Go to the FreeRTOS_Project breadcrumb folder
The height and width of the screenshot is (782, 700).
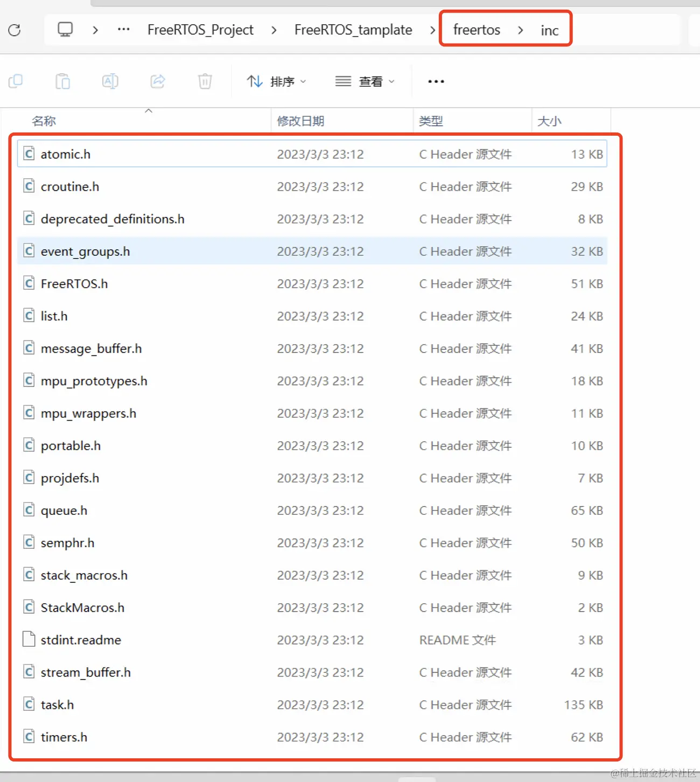pos(200,30)
